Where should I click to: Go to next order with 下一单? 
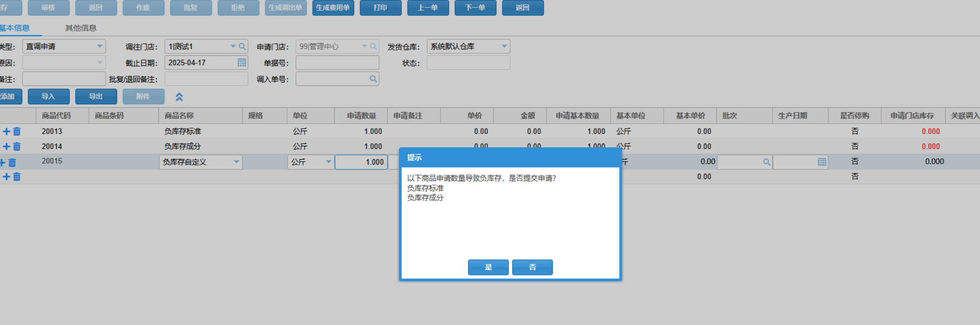(x=475, y=8)
